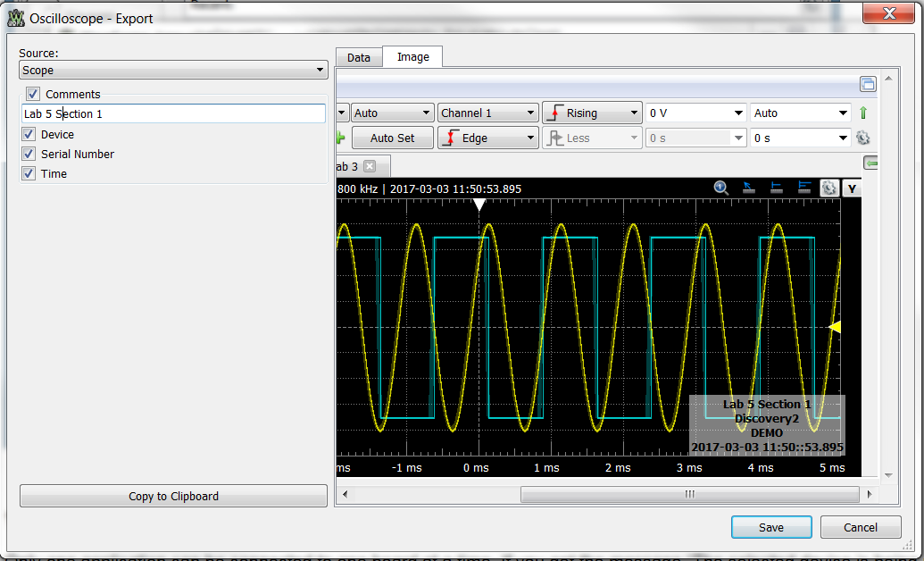924x561 pixels.
Task: Open the trigger settings gear beside 0 s
Action: click(x=862, y=138)
